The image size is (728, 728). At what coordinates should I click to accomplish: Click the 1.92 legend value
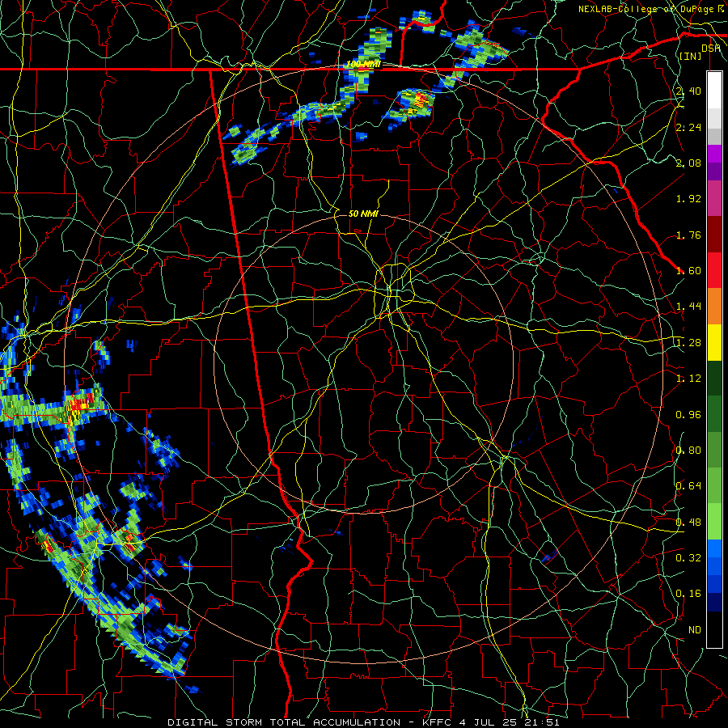tap(688, 199)
